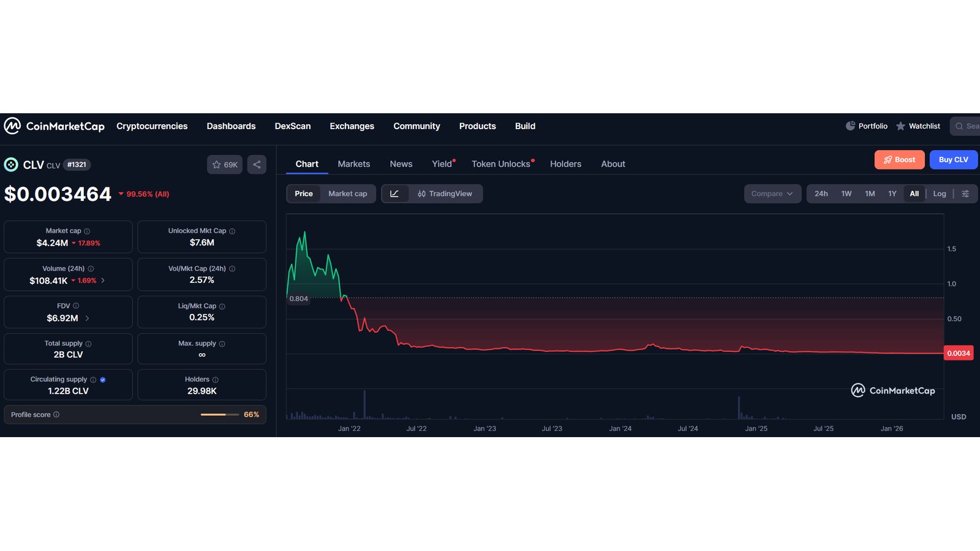
Task: Select the Price chart toggle
Action: pyautogui.click(x=304, y=193)
